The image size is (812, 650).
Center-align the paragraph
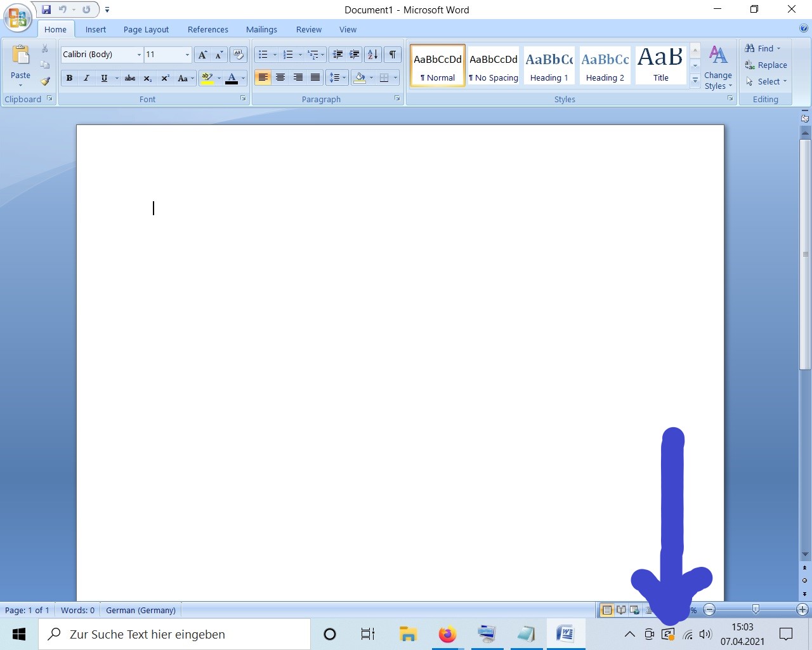[x=280, y=78]
